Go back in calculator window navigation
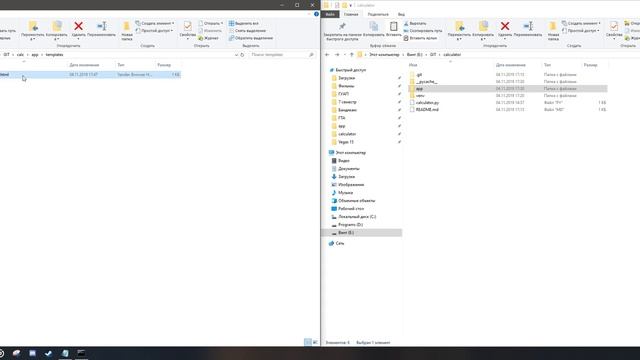 327,55
